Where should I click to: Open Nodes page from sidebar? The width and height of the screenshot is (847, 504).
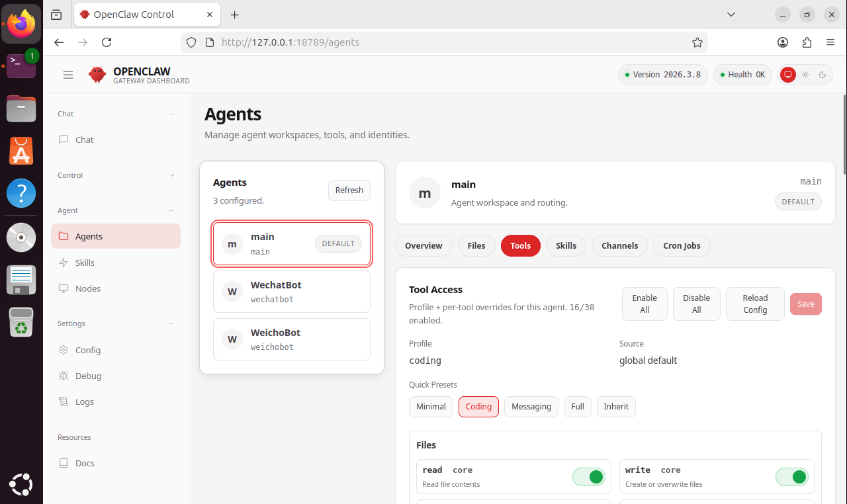click(x=116, y=288)
